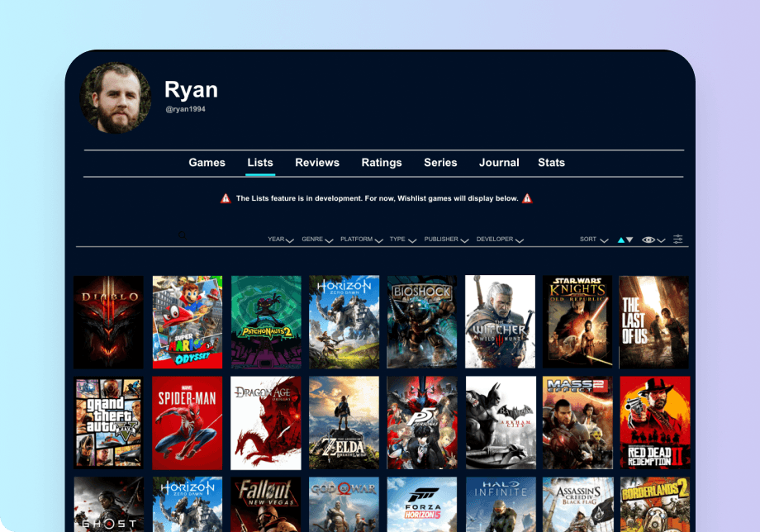Open Batman Arkham City cover
The height and width of the screenshot is (532, 760).
pyautogui.click(x=501, y=423)
